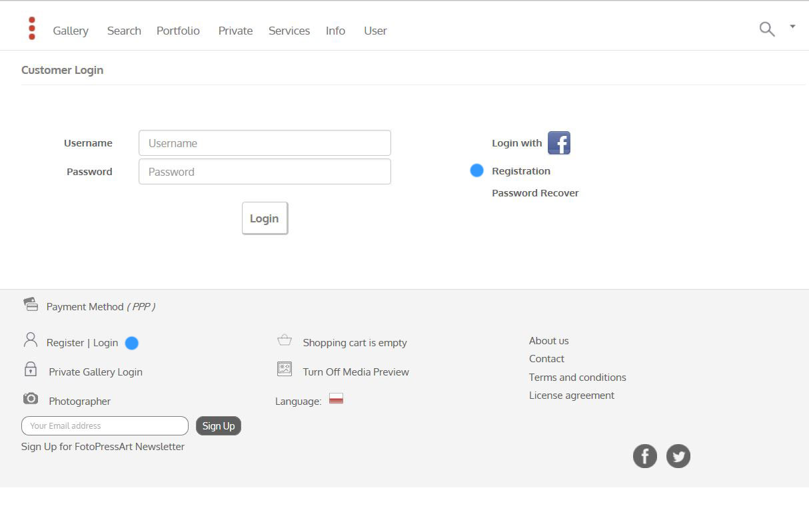Click the blue dot next to Register | Login

[x=131, y=343]
